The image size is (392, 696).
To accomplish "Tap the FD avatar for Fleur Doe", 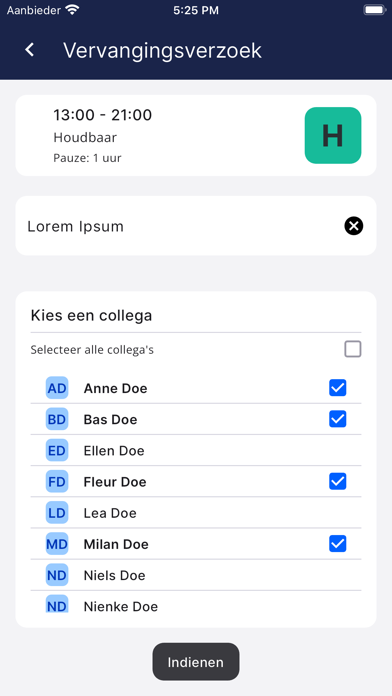I will point(57,482).
